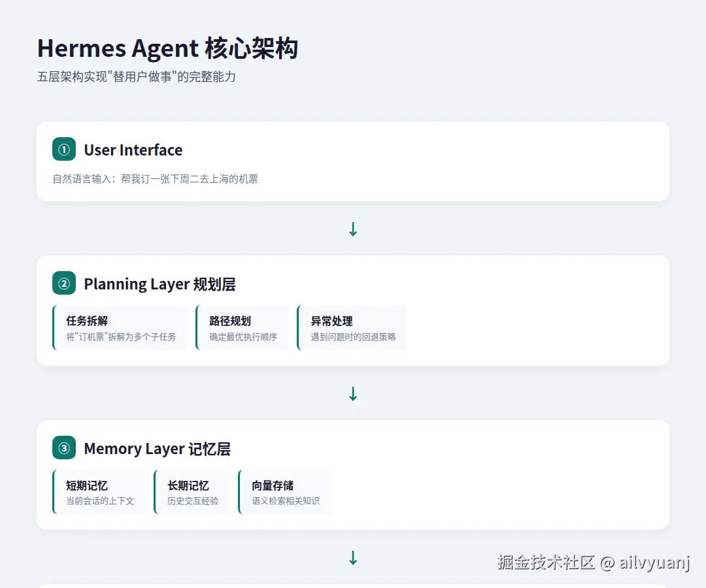Click the Memory Layer 记忆层 heading
Image resolution: width=706 pixels, height=588 pixels.
pyautogui.click(x=157, y=449)
